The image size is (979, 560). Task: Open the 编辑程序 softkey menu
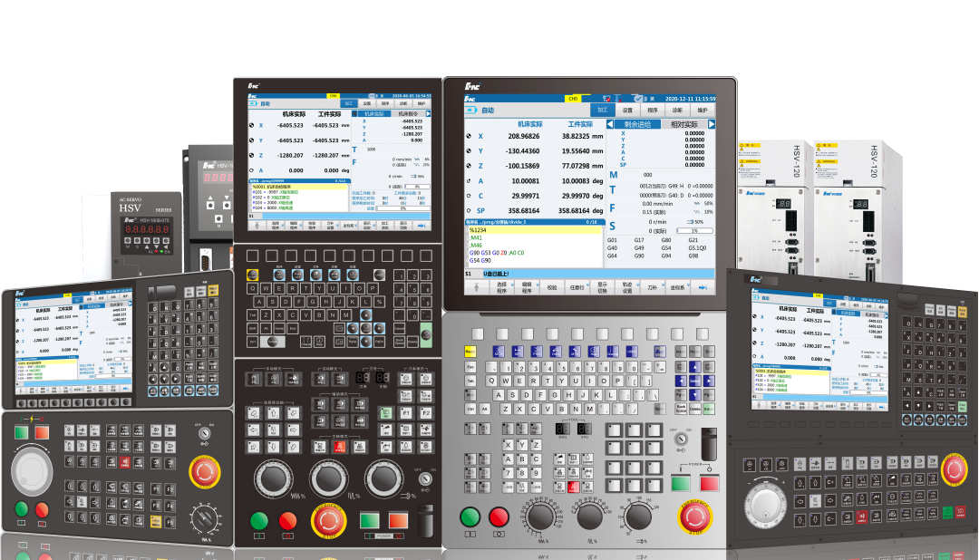tap(527, 287)
